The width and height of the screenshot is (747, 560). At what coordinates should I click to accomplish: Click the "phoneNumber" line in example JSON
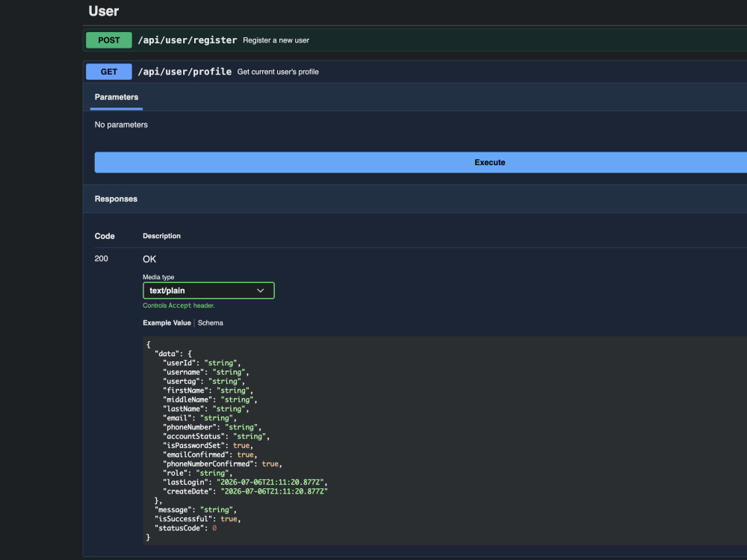(x=212, y=427)
